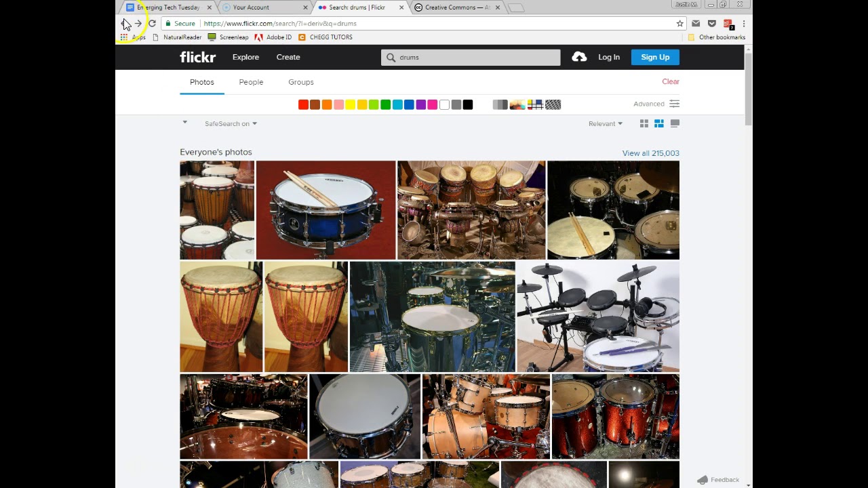
Task: Open the Gmail extension icon
Action: click(696, 23)
